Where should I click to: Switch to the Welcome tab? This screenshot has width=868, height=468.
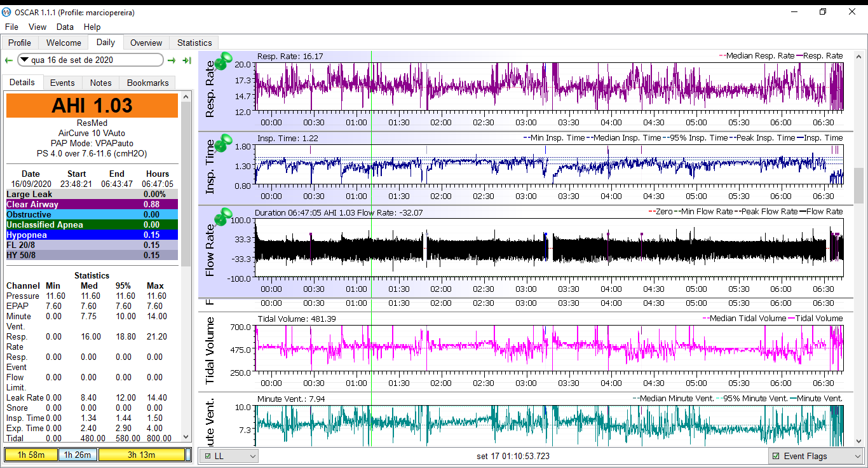coord(64,43)
